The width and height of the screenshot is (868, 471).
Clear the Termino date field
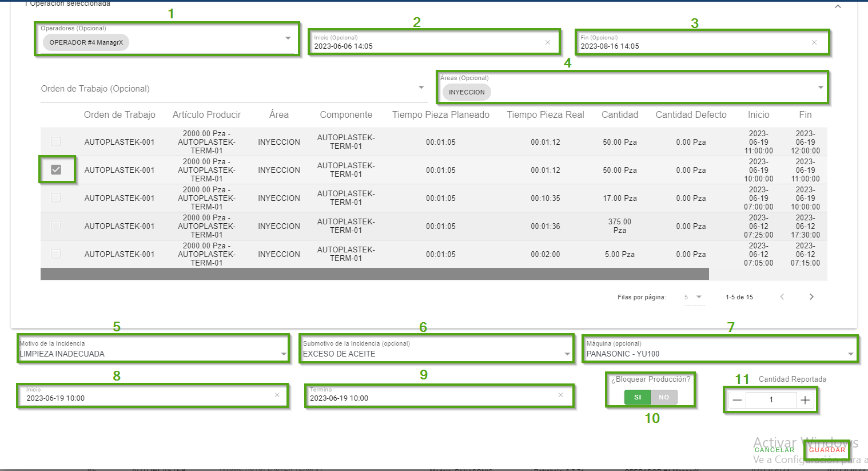[560, 395]
